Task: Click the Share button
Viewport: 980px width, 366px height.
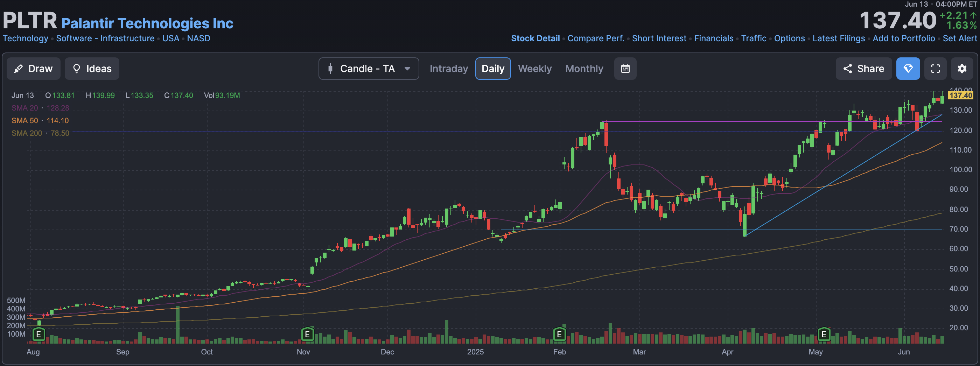Action: 863,69
